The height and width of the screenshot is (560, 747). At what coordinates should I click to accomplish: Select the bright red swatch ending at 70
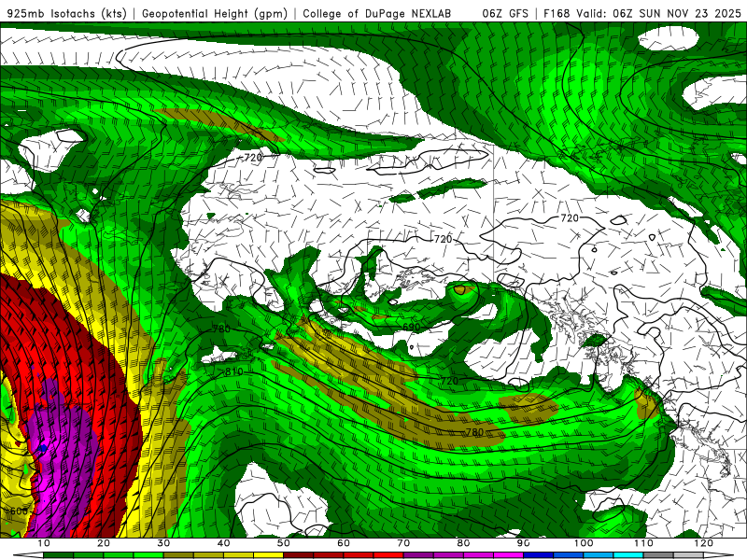point(388,555)
